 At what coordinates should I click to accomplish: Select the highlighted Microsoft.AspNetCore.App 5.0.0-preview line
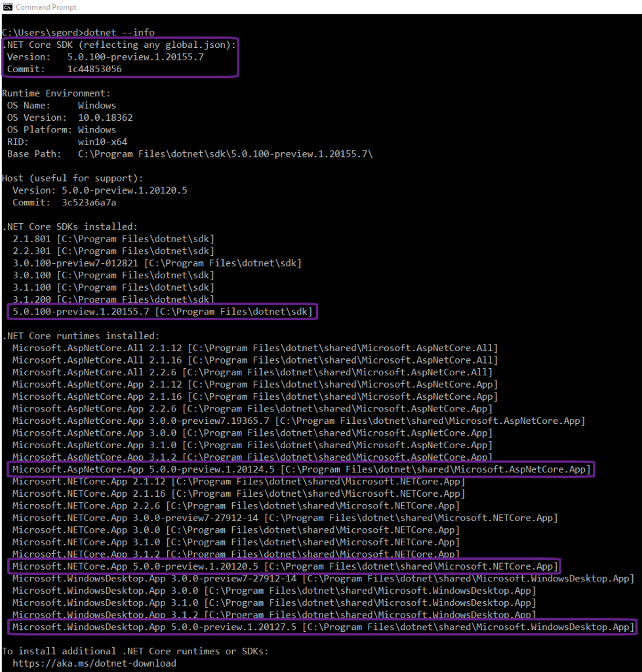301,469
